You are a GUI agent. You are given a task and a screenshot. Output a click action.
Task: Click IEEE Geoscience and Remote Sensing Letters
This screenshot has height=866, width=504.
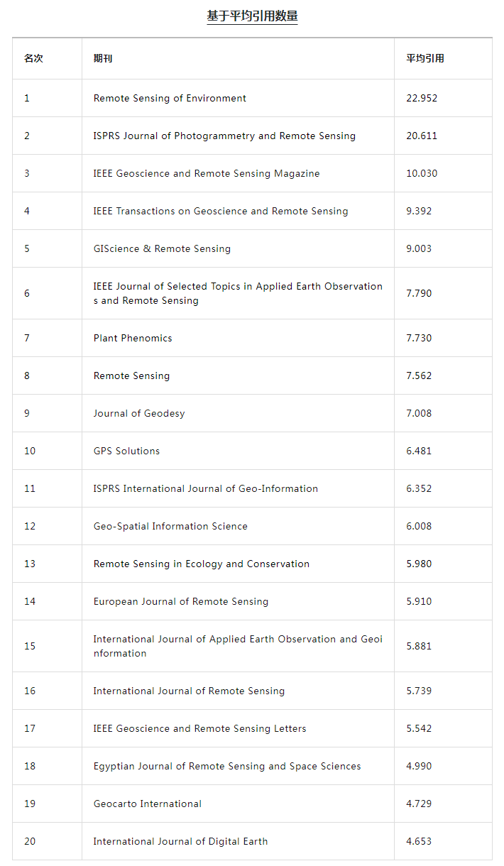pyautogui.click(x=200, y=728)
